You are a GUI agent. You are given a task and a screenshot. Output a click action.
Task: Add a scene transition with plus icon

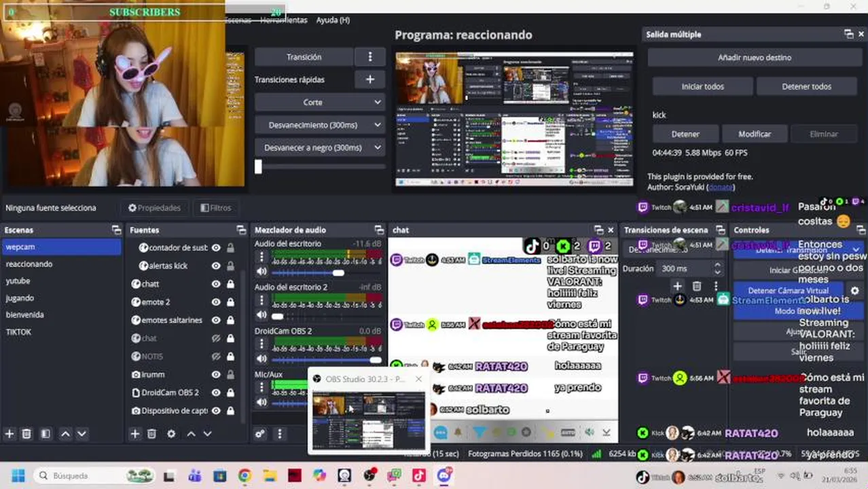pyautogui.click(x=677, y=286)
